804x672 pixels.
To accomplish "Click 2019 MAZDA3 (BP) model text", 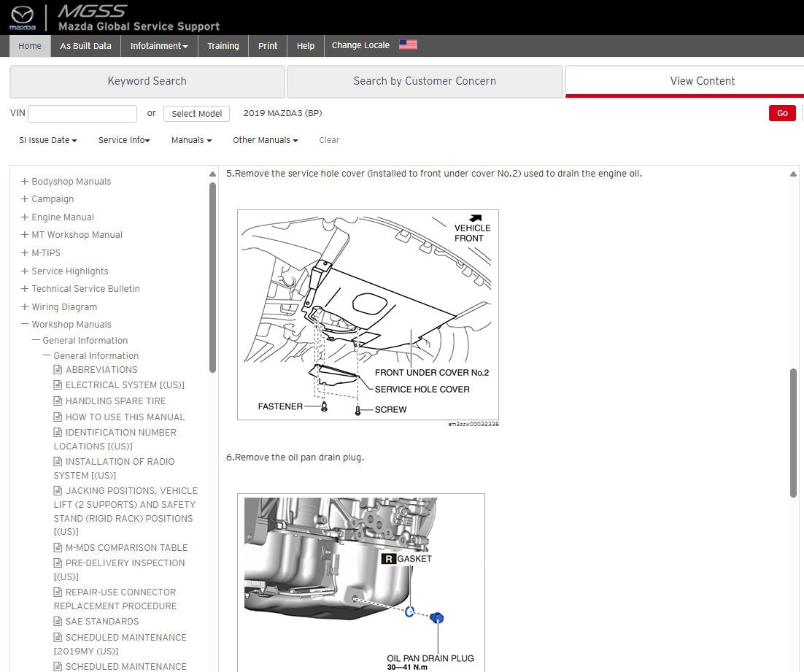I will pyautogui.click(x=282, y=113).
